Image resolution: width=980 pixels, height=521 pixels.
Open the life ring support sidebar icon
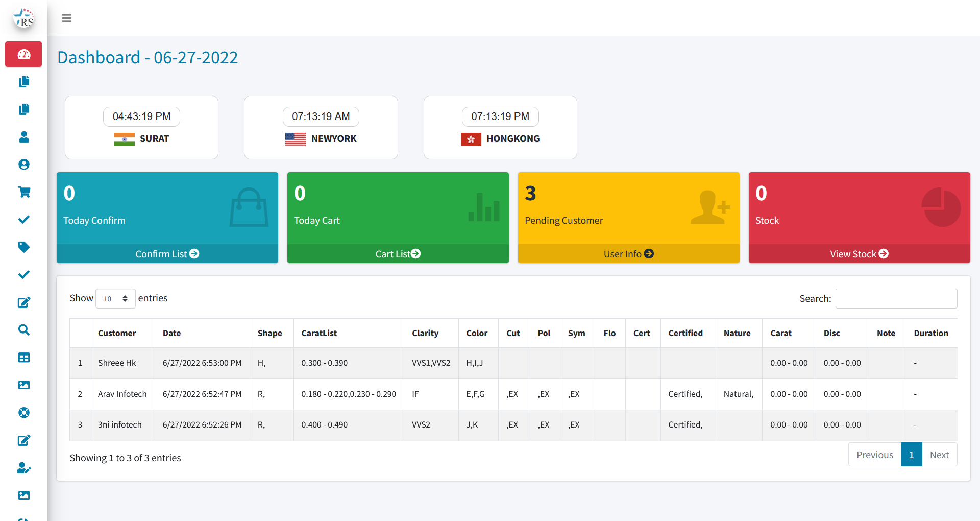23,413
